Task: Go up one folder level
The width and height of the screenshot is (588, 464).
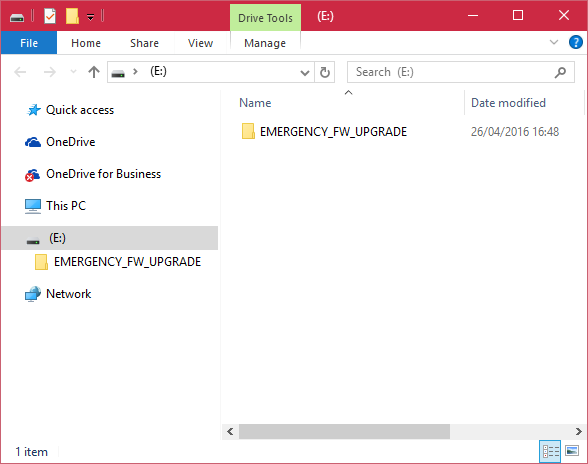Action: (94, 72)
